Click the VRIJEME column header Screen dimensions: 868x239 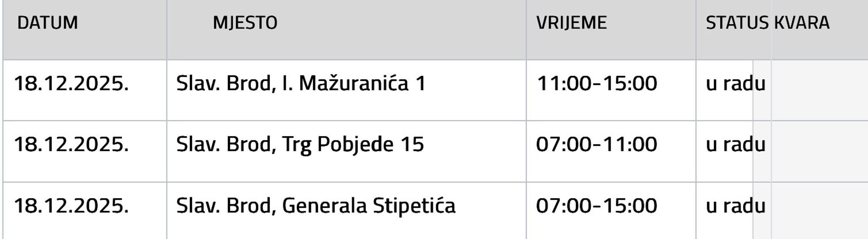tap(571, 23)
